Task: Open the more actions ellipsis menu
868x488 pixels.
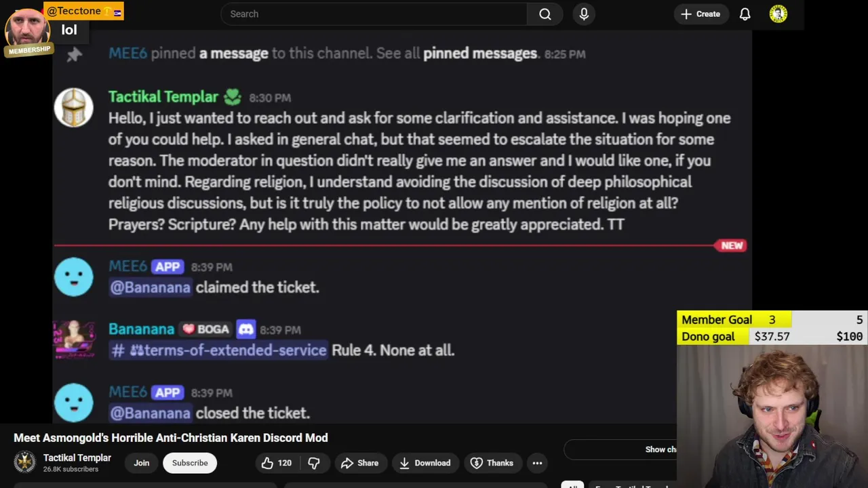Action: (x=537, y=463)
